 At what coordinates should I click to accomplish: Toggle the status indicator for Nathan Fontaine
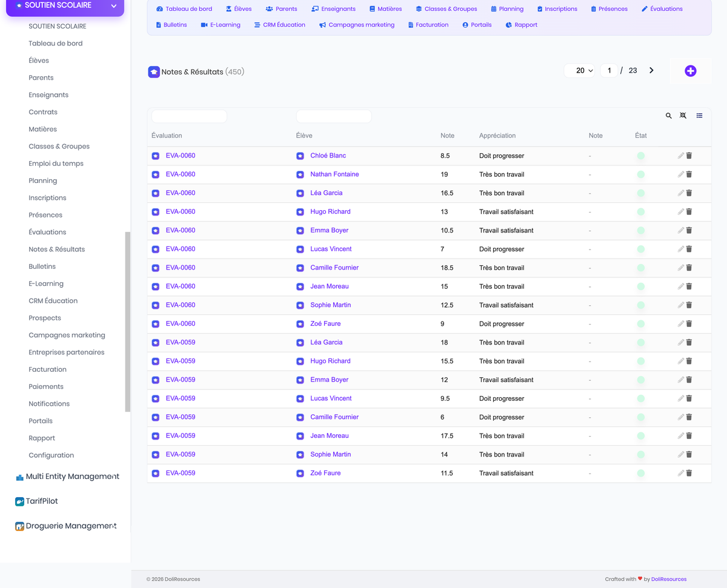pyautogui.click(x=641, y=174)
